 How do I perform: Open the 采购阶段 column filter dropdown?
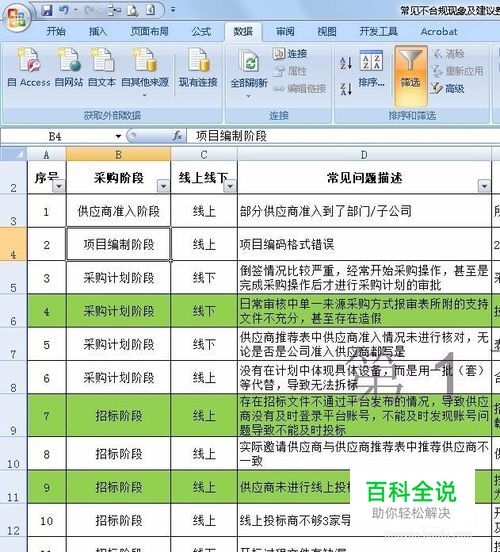click(163, 186)
